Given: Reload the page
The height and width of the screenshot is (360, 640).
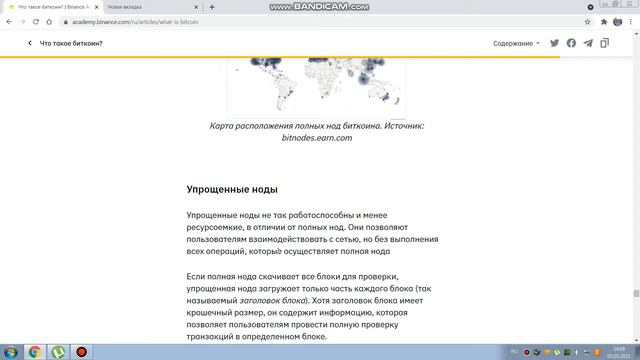Looking at the screenshot, I should tap(36, 22).
